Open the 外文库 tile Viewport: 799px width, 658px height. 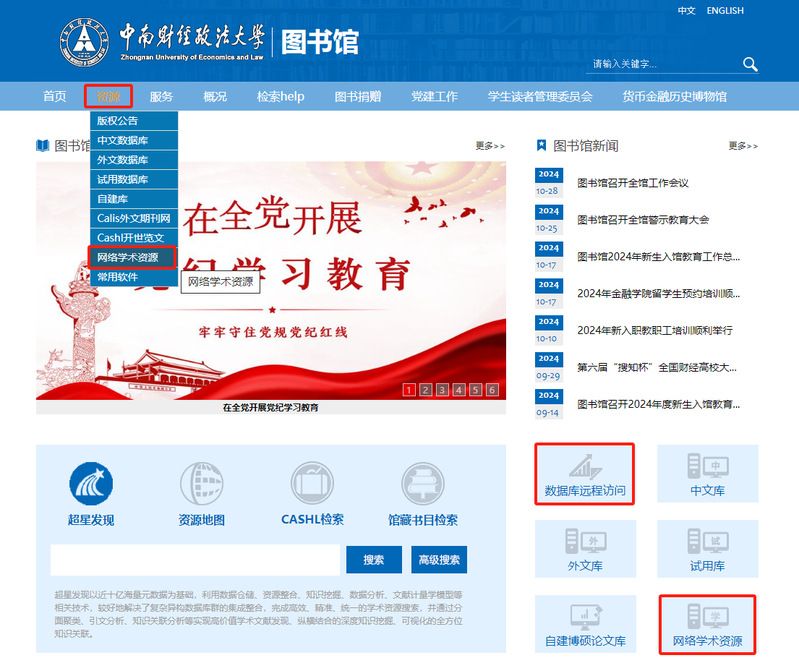585,550
